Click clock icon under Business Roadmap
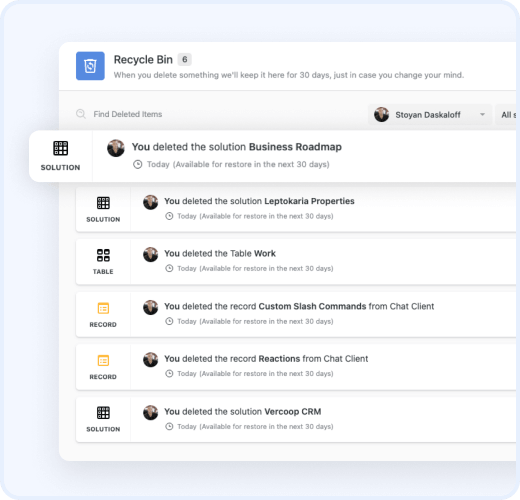The width and height of the screenshot is (520, 500). coord(138,164)
